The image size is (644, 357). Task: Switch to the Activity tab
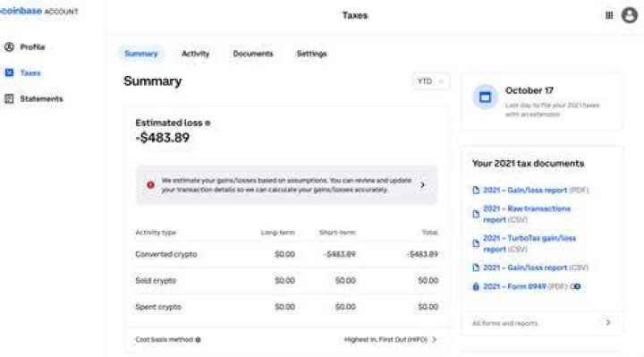[x=196, y=54]
